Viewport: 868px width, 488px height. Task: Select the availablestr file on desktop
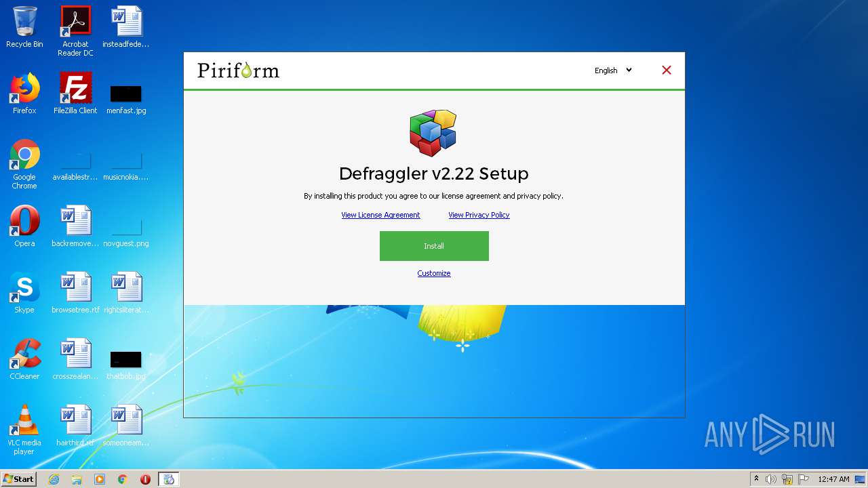click(x=75, y=167)
